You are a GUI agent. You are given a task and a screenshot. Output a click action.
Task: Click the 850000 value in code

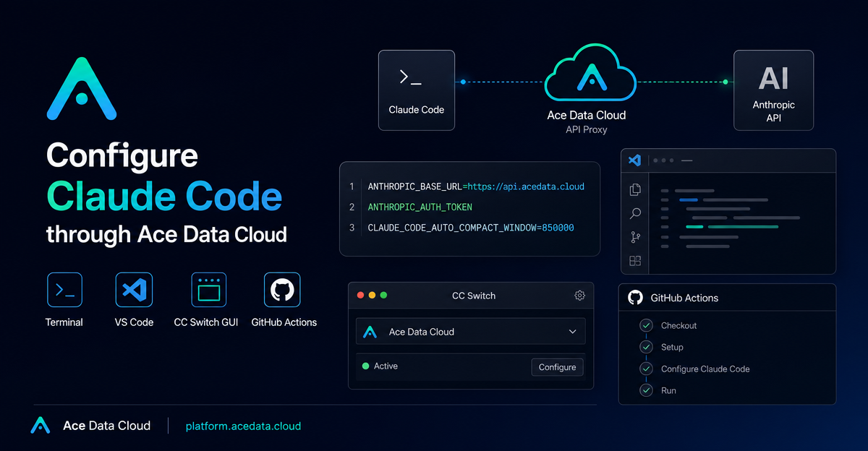tap(558, 228)
